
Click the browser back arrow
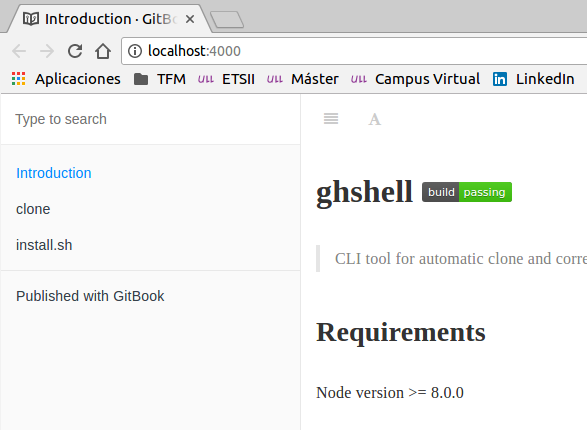pyautogui.click(x=19, y=51)
